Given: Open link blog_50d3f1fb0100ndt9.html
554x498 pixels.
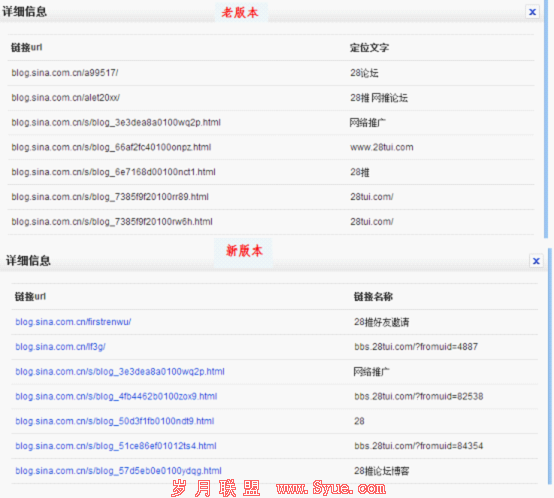Looking at the screenshot, I should (x=114, y=421).
